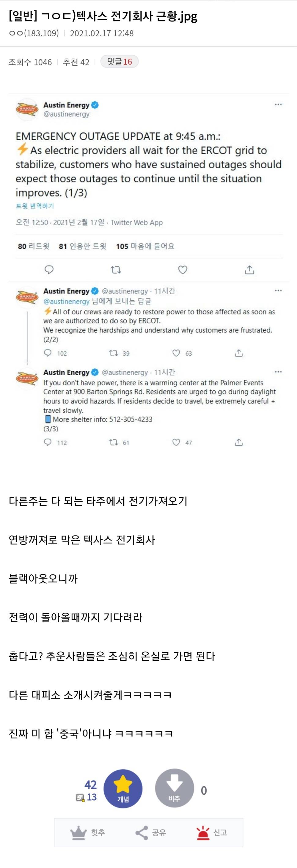Click the gray 비추 downvote button
Screen dimensions: 297x868
pos(174,789)
